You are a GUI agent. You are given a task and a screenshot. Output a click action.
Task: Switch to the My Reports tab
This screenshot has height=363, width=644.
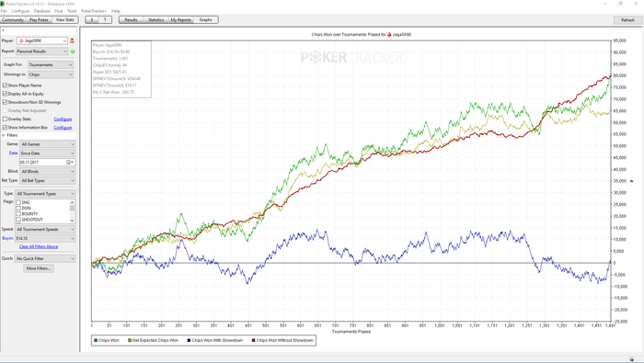(x=181, y=19)
